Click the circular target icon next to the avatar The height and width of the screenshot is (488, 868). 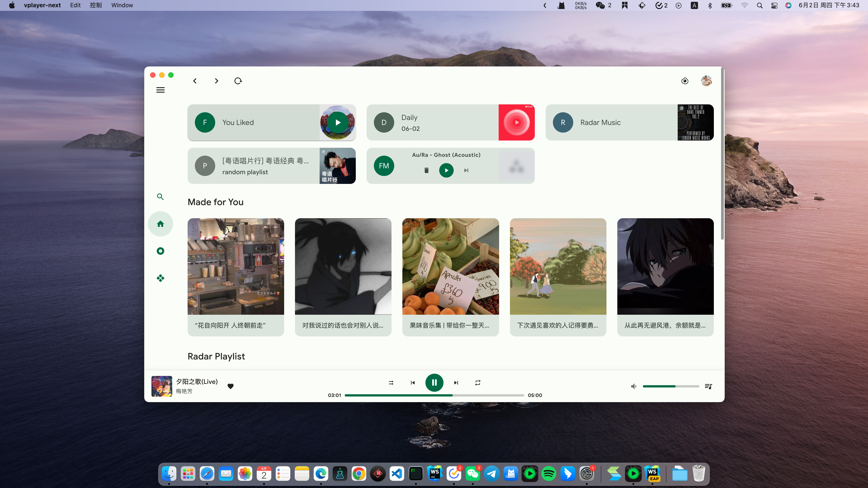pos(685,81)
